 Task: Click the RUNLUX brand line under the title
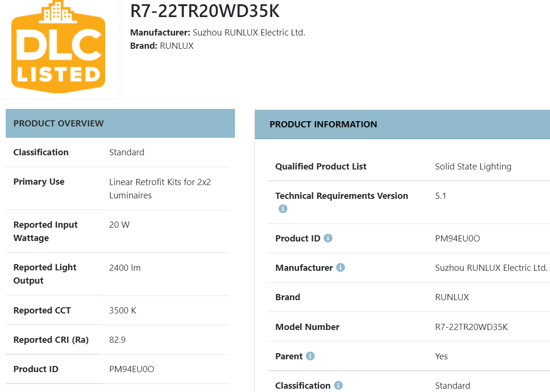[x=162, y=46]
